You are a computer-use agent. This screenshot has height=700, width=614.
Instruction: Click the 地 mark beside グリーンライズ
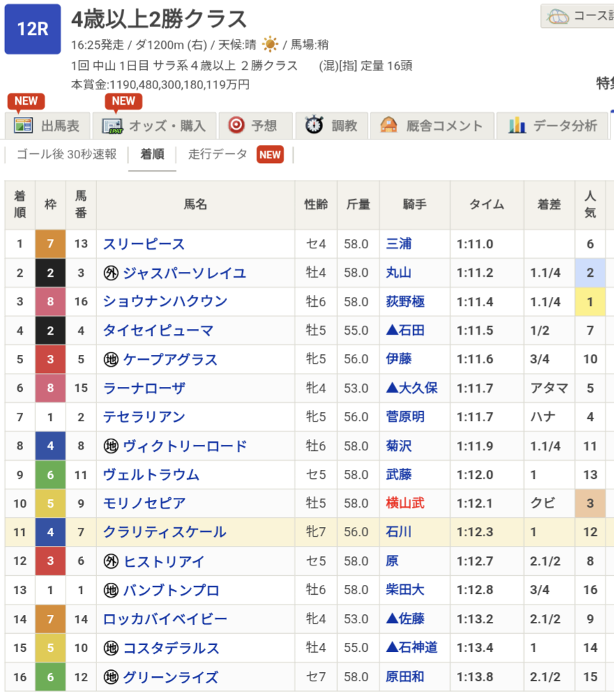pyautogui.click(x=111, y=677)
